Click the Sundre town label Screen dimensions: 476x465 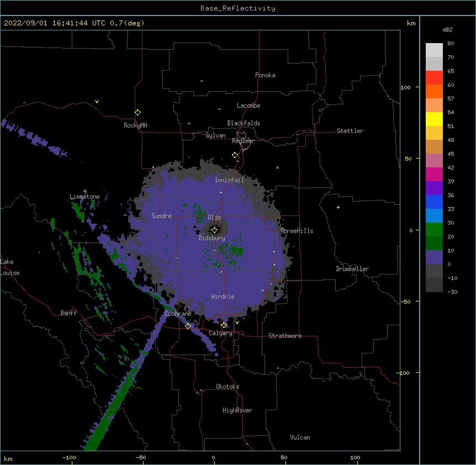(161, 216)
